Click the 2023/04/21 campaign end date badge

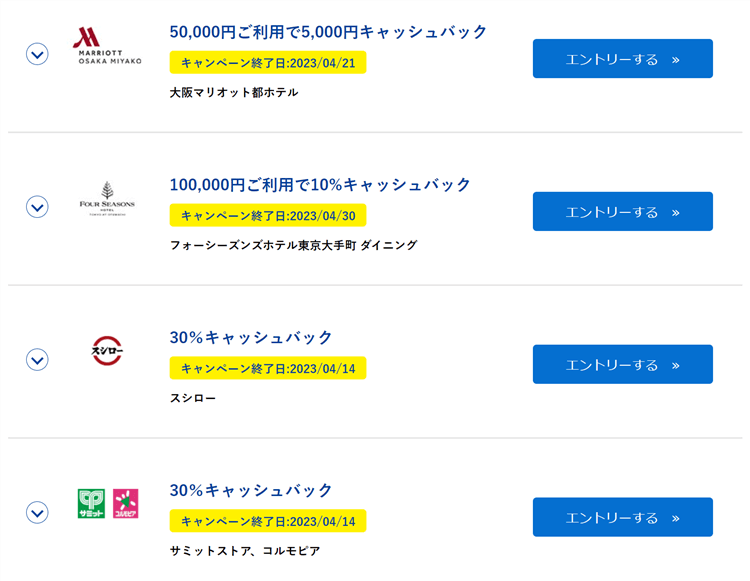[268, 62]
